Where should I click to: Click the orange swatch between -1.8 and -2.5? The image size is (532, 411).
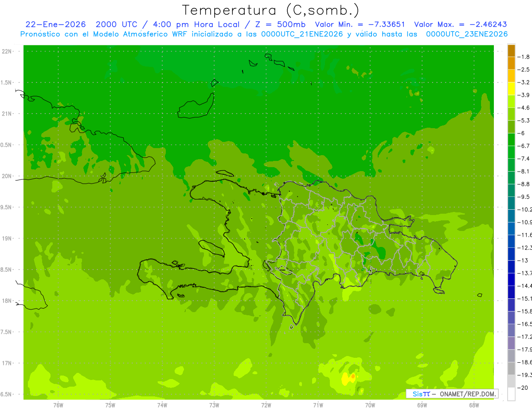[x=512, y=63]
